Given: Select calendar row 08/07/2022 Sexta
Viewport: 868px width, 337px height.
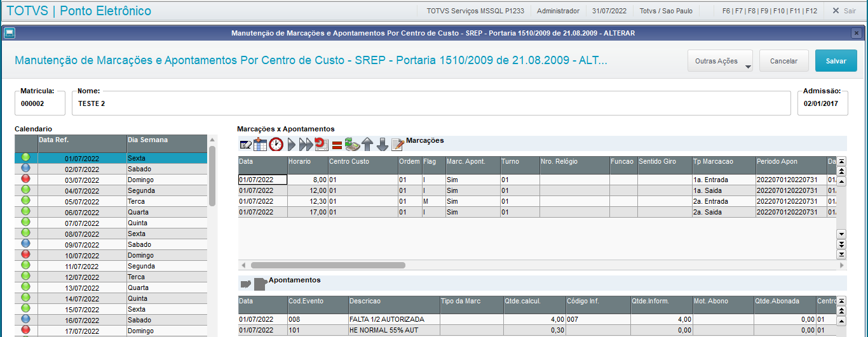Looking at the screenshot, I should click(x=111, y=234).
